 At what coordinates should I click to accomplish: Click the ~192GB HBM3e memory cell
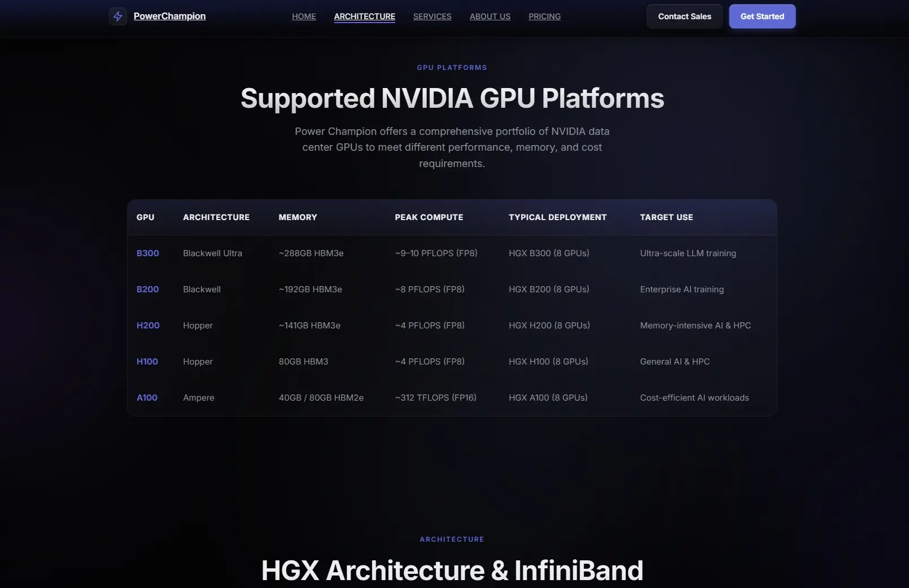tap(311, 289)
